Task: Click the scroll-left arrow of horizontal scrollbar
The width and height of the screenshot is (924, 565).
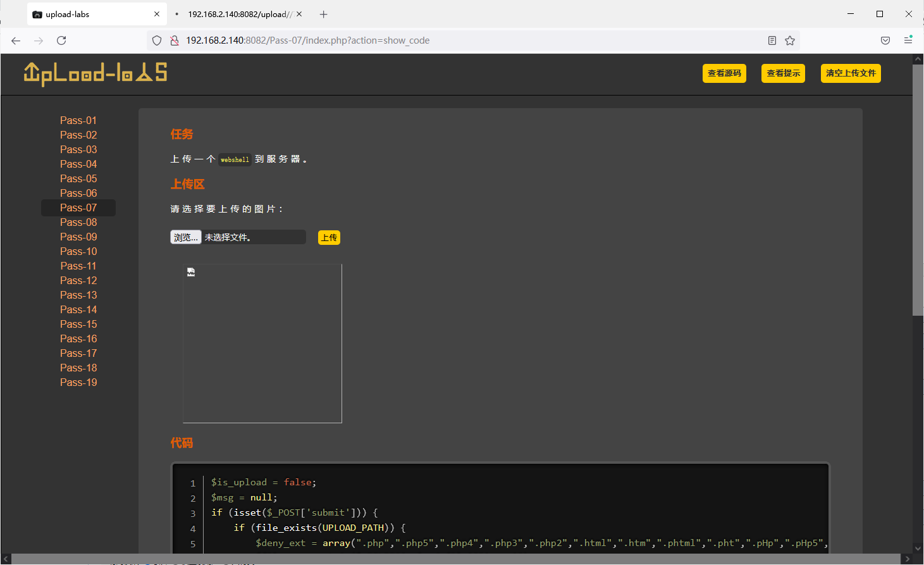Action: coord(6,559)
